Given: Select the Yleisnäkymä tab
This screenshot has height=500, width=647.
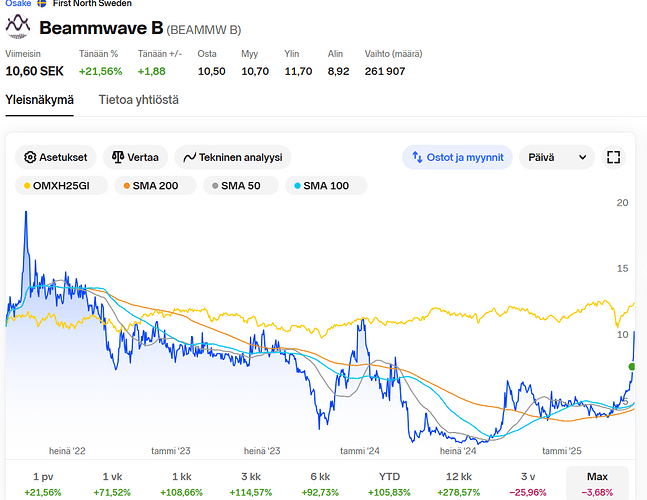Looking at the screenshot, I should (x=40, y=100).
